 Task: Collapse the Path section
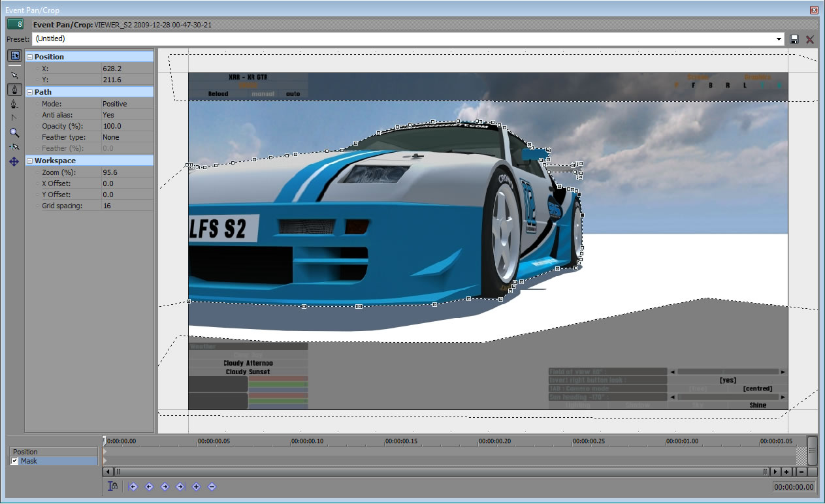click(30, 92)
